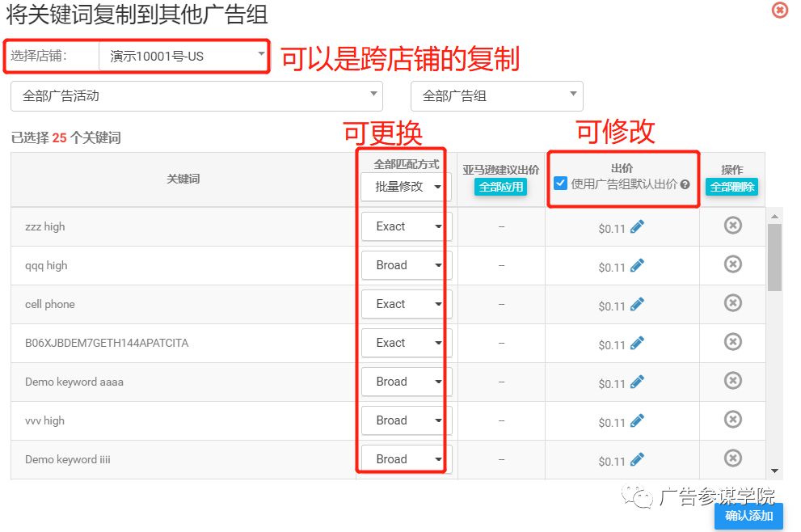Remove keyword zzz high with X icon
Screen dimensions: 801x532
pos(733,226)
